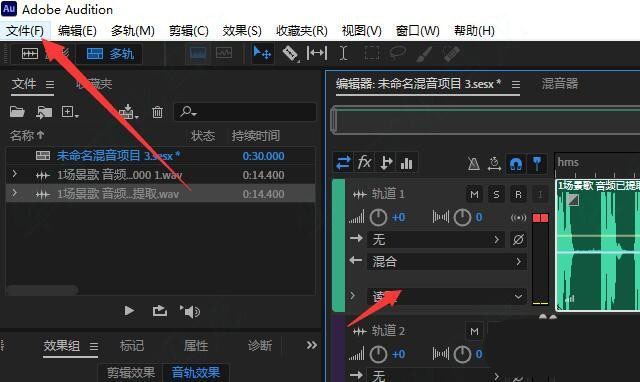This screenshot has height=382, width=640.
Task: Open the 效果(S) menu
Action: (242, 31)
